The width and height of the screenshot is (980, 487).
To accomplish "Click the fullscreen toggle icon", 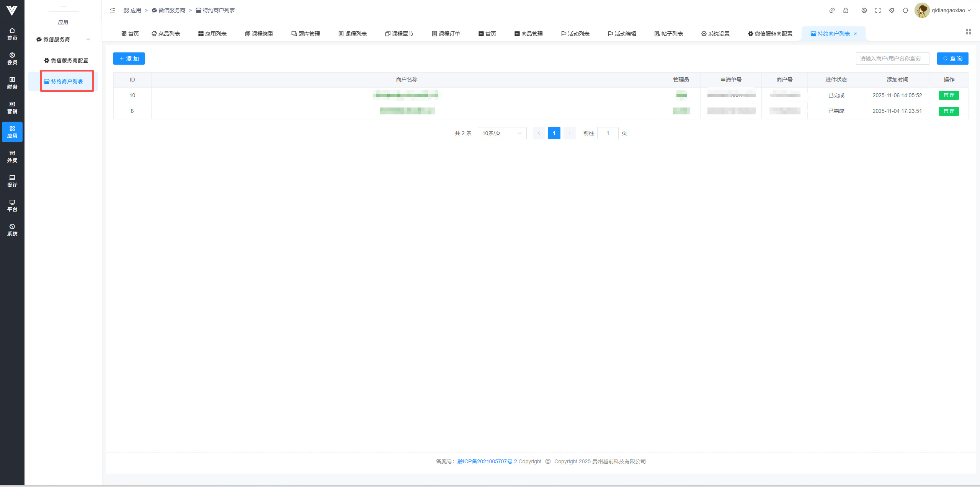I will click(878, 10).
